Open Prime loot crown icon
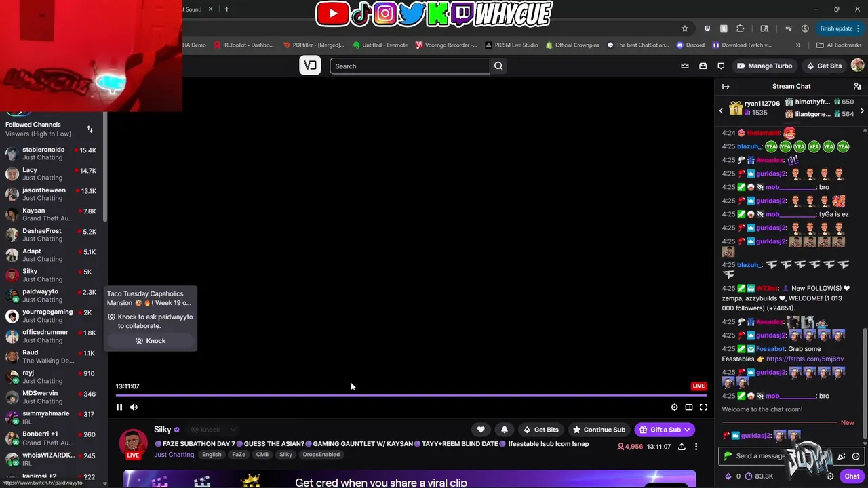The width and height of the screenshot is (868, 488). 685,66
